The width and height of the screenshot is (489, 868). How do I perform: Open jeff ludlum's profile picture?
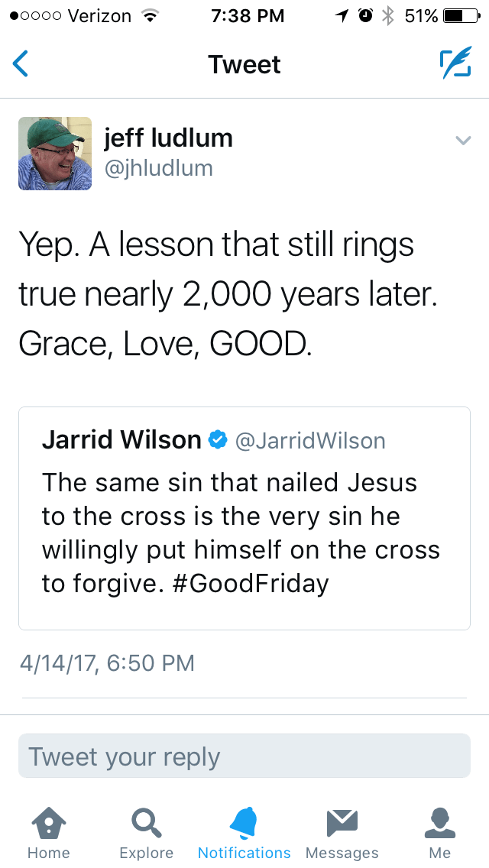[55, 154]
